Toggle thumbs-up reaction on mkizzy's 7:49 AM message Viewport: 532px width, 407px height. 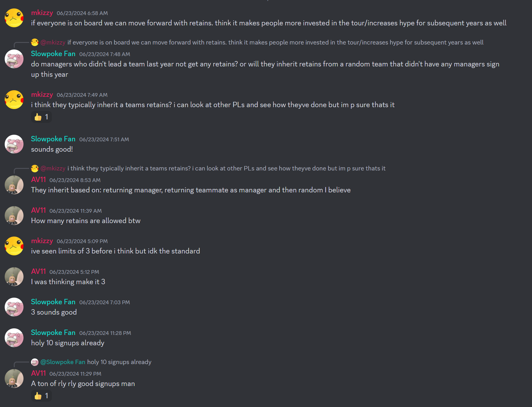tap(41, 117)
